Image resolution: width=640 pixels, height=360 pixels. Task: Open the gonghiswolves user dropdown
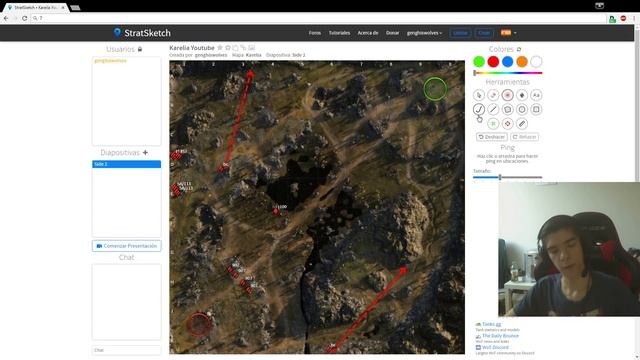click(424, 33)
